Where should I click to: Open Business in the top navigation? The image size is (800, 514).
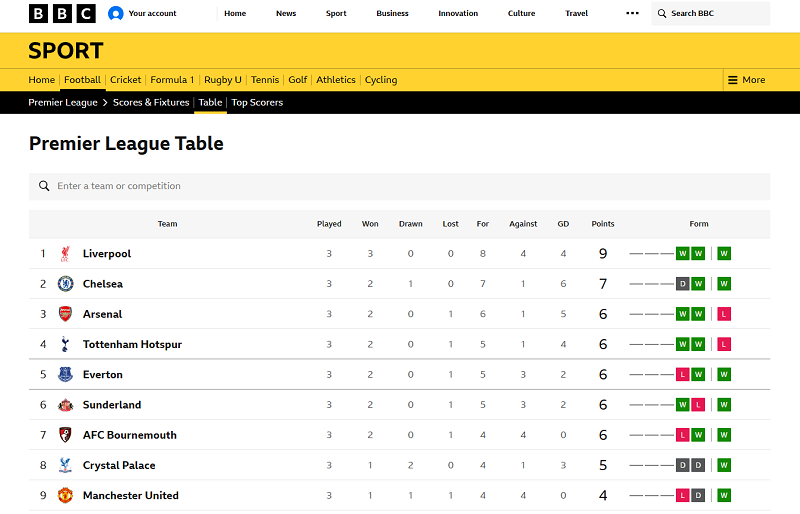[x=392, y=13]
